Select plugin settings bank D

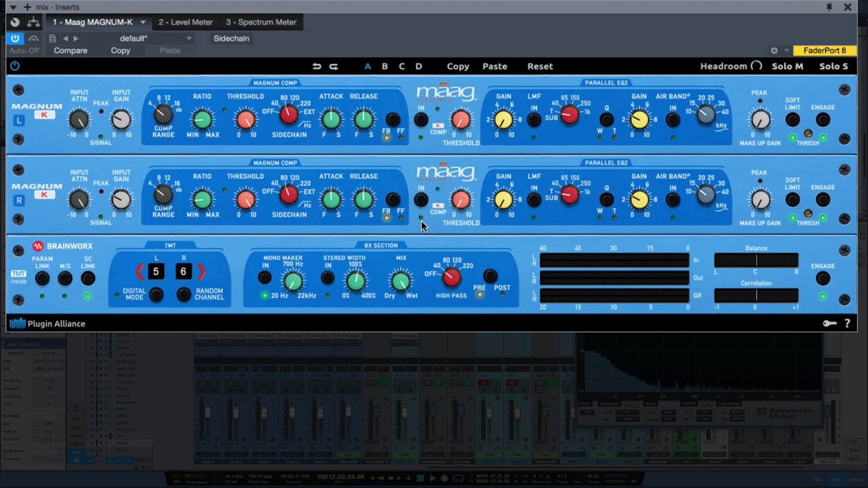(418, 66)
